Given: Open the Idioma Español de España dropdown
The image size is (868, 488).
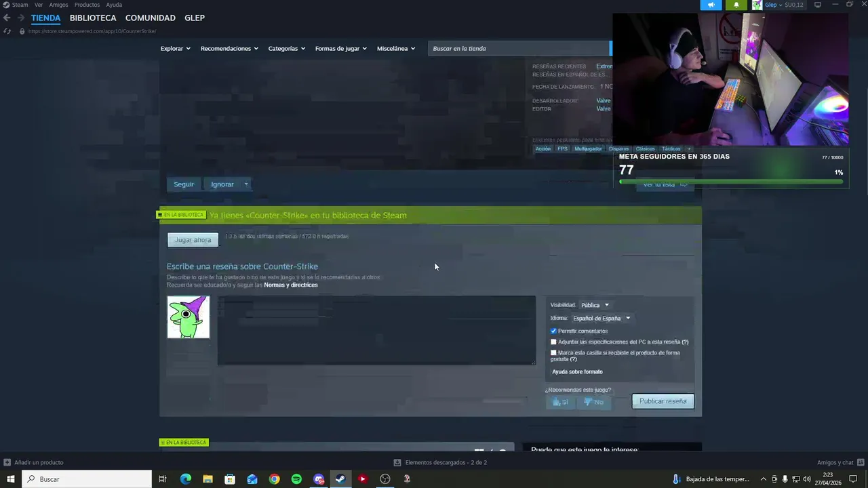Looking at the screenshot, I should (x=601, y=318).
